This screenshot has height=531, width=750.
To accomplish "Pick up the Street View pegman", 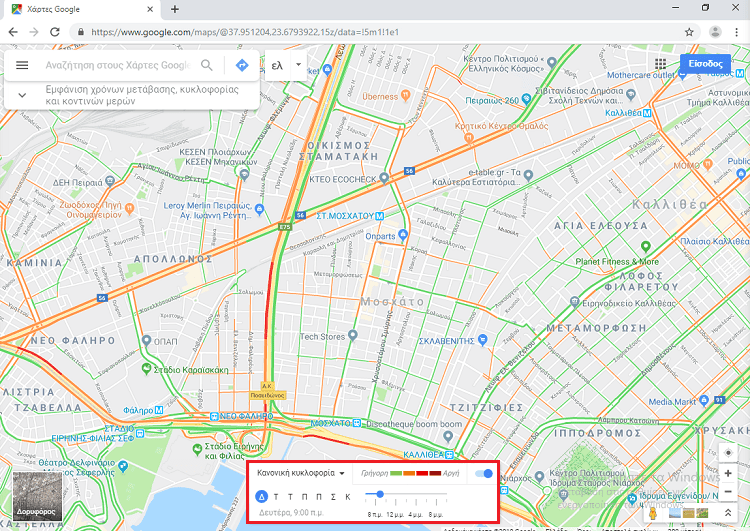I will [x=653, y=514].
